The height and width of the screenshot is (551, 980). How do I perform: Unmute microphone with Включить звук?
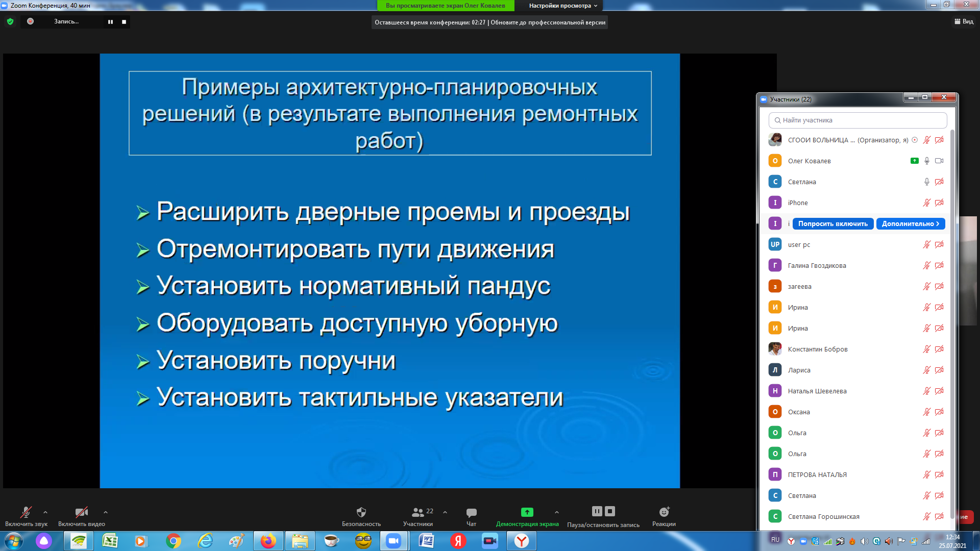pos(26,512)
